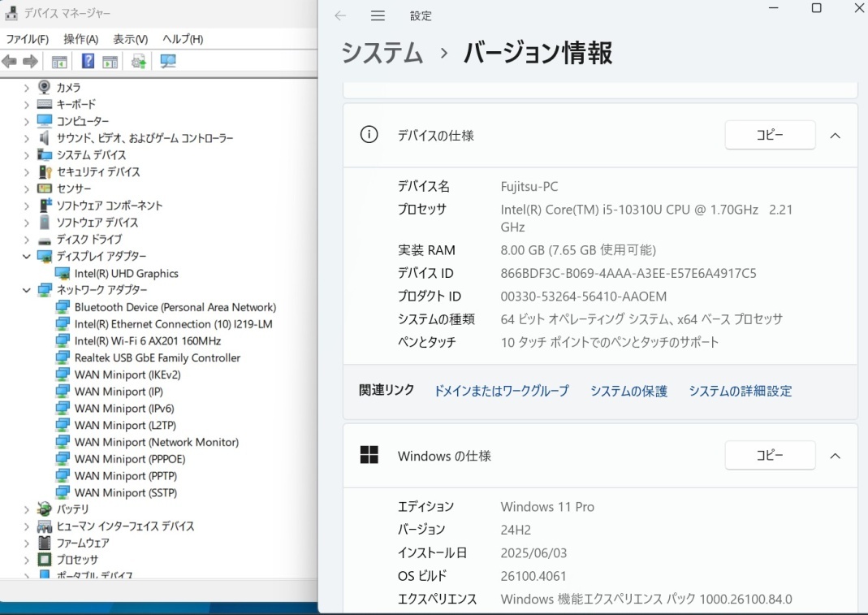Open the blue question mark Help toolbar icon
This screenshot has height=615, width=868.
[88, 61]
